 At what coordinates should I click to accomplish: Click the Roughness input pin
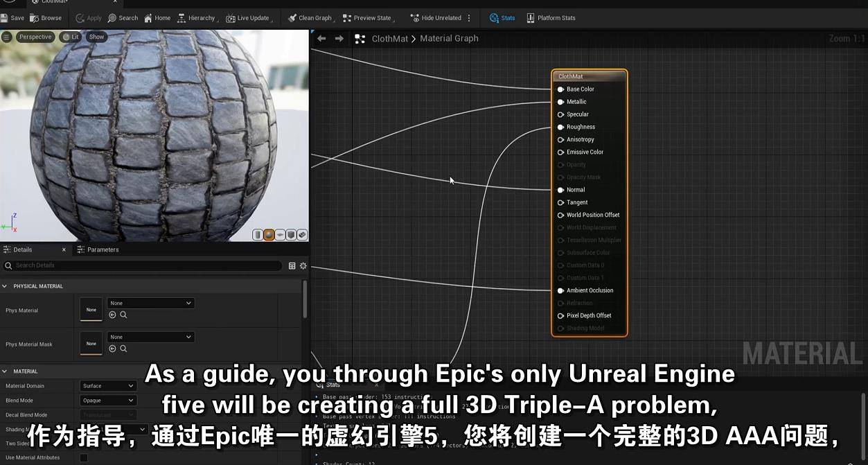561,127
